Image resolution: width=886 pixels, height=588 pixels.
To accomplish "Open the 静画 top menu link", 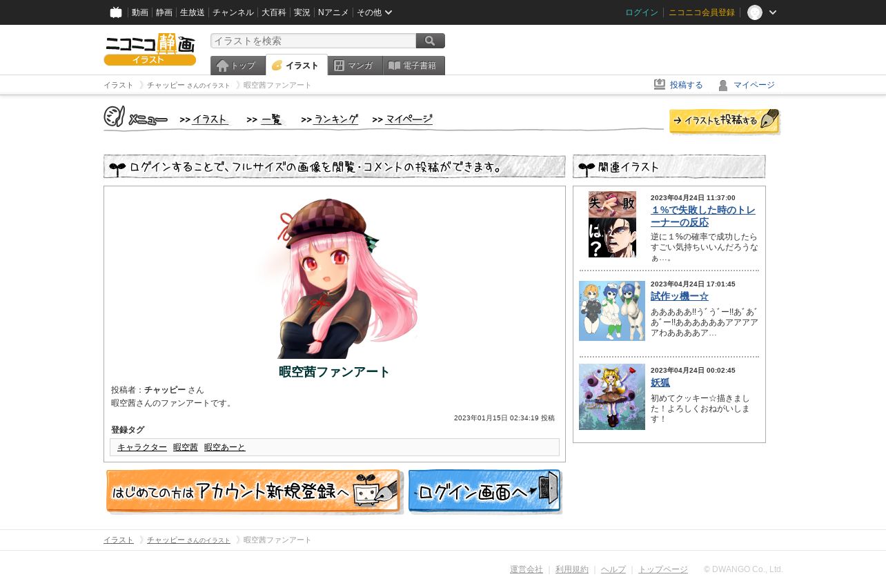I will coord(164,12).
